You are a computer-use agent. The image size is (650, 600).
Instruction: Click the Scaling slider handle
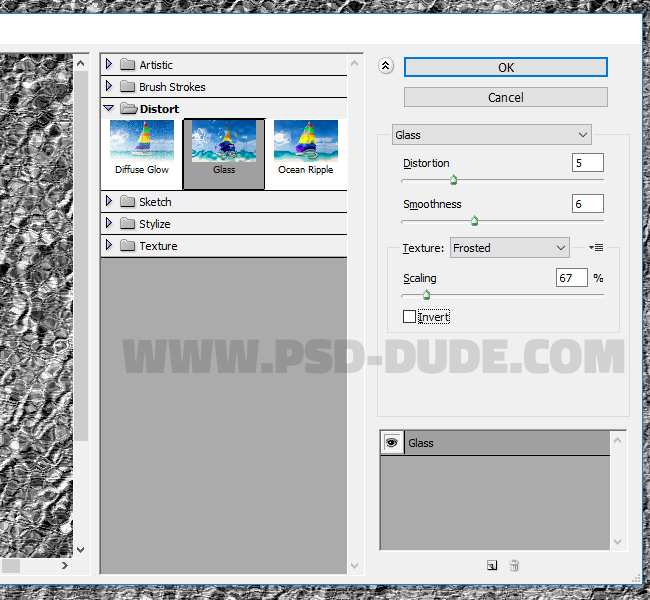pos(426,295)
